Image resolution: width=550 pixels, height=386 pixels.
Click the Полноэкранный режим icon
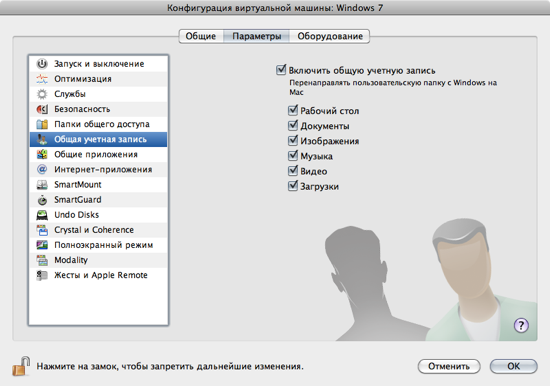pos(42,245)
